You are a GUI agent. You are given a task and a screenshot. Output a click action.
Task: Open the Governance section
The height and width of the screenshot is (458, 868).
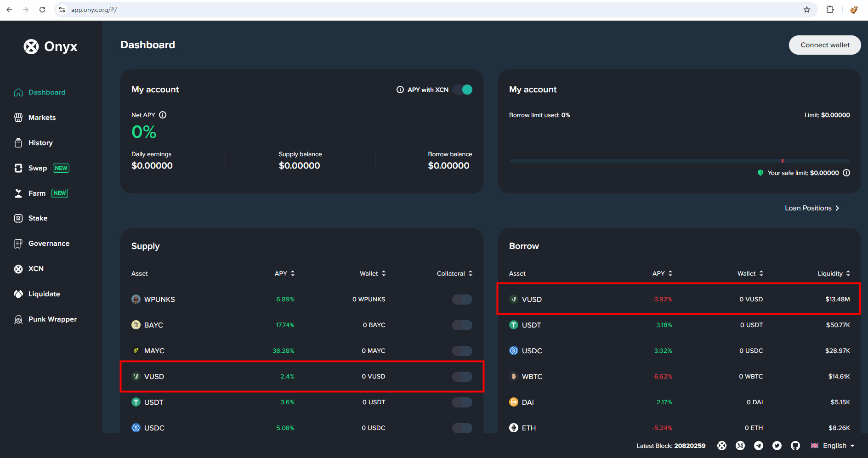[49, 243]
